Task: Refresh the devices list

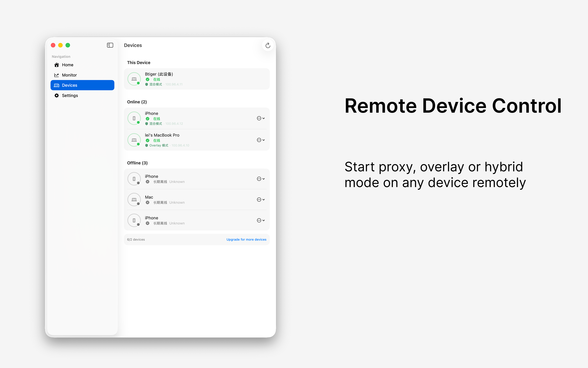Action: point(268,46)
